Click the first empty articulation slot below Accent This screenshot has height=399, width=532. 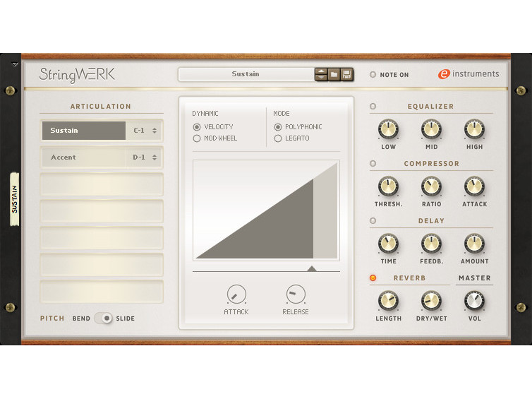click(102, 184)
